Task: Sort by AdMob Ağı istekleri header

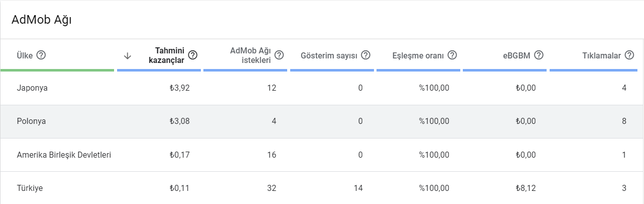Action: tap(250, 55)
